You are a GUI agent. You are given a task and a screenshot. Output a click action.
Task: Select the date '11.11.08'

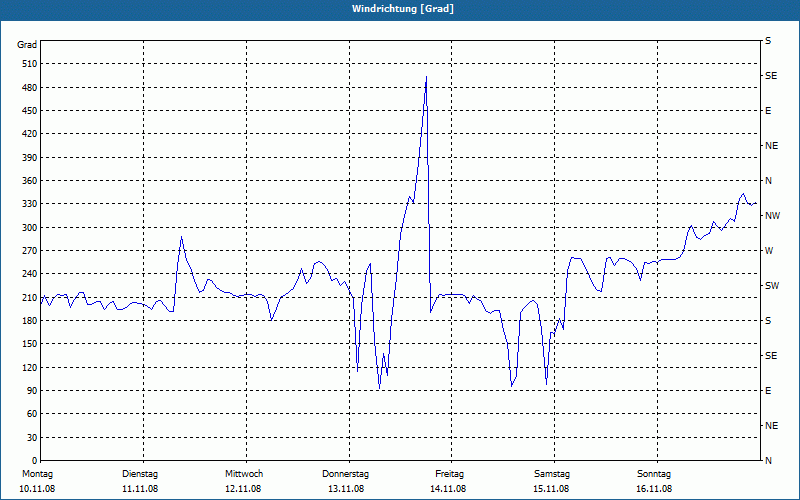click(x=140, y=489)
